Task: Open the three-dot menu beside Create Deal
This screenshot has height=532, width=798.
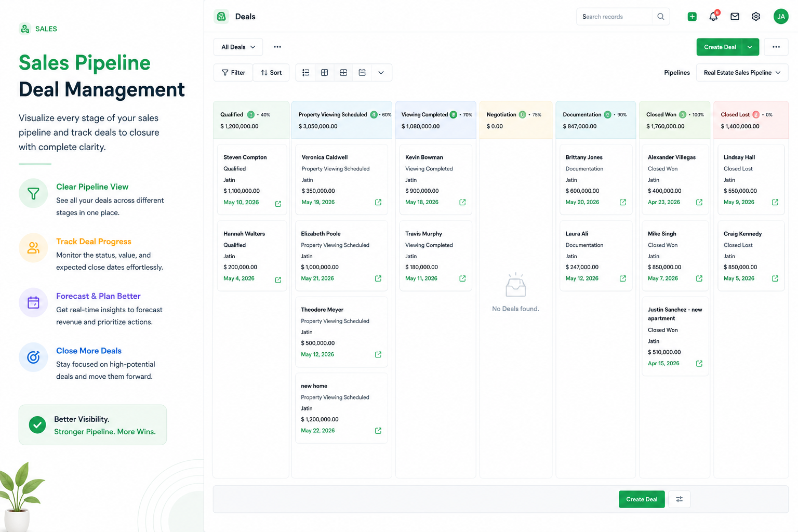Action: pos(776,47)
